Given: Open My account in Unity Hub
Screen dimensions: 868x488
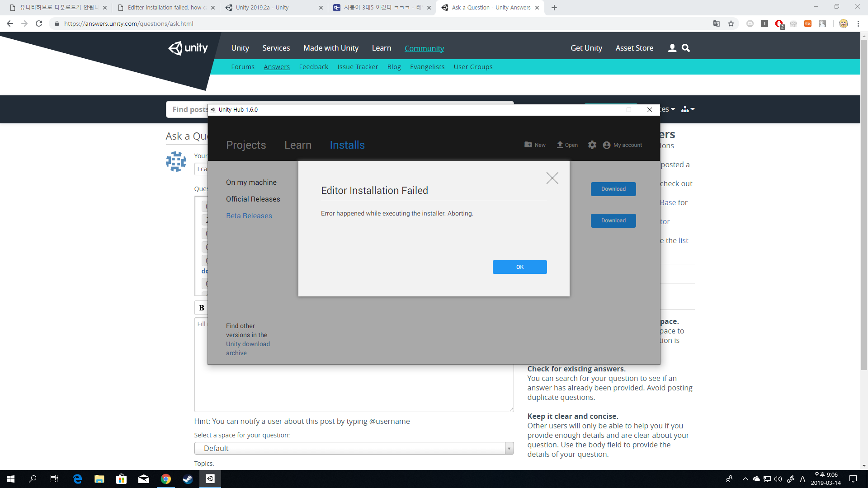Looking at the screenshot, I should (x=623, y=145).
